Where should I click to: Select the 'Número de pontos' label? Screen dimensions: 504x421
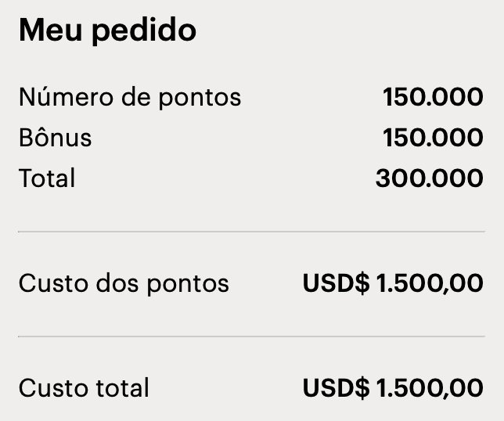click(130, 97)
